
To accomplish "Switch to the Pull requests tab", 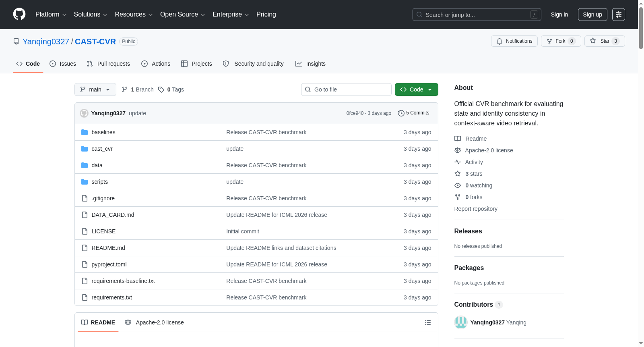I will [x=108, y=64].
